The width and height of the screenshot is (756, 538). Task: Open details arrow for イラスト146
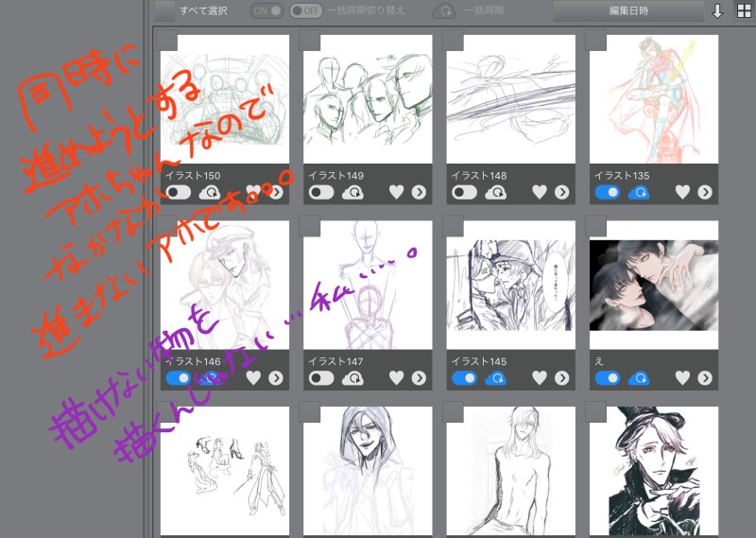(276, 378)
